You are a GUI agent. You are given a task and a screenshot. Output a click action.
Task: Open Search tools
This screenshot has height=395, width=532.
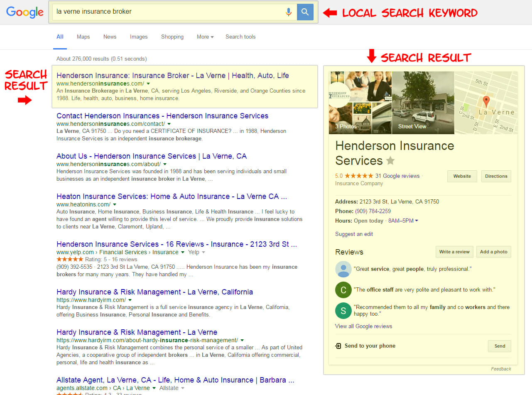[x=240, y=37]
